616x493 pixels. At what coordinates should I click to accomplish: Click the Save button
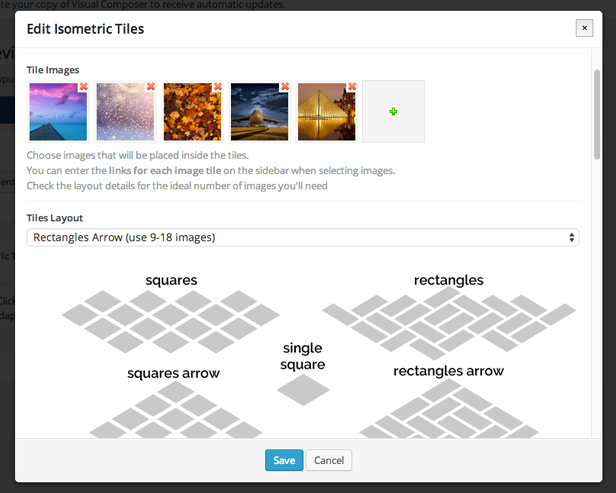(284, 460)
